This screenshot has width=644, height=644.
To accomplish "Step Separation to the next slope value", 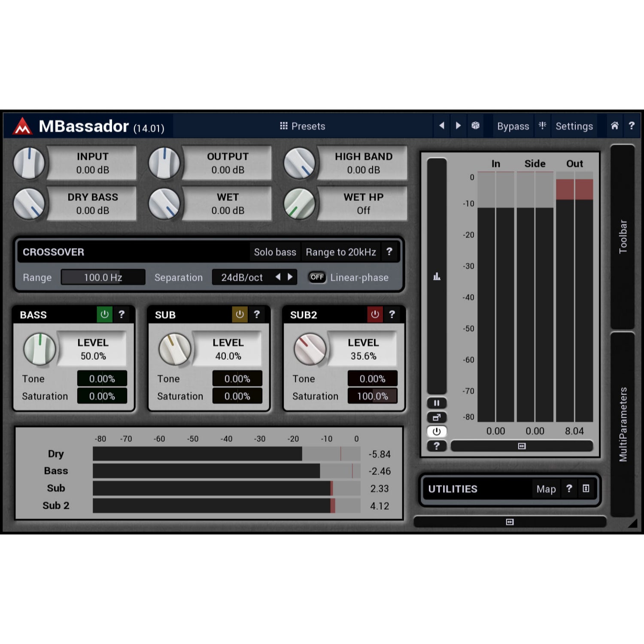I will click(290, 277).
